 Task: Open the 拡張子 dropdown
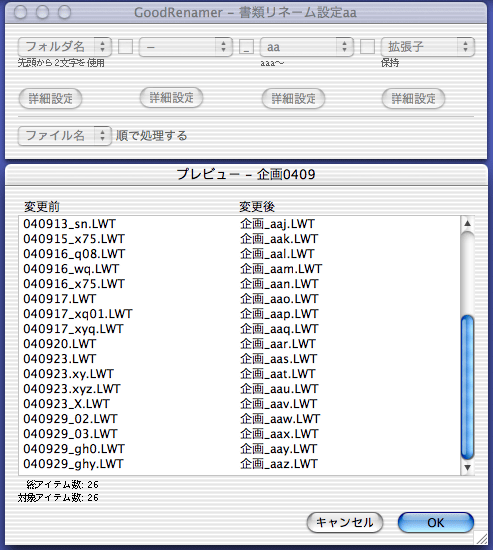click(x=427, y=47)
